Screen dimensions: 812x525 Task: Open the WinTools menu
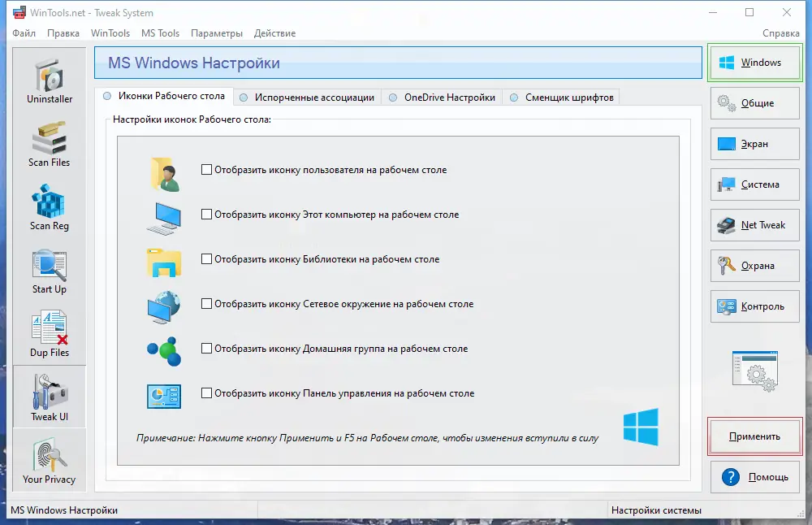[x=110, y=33]
